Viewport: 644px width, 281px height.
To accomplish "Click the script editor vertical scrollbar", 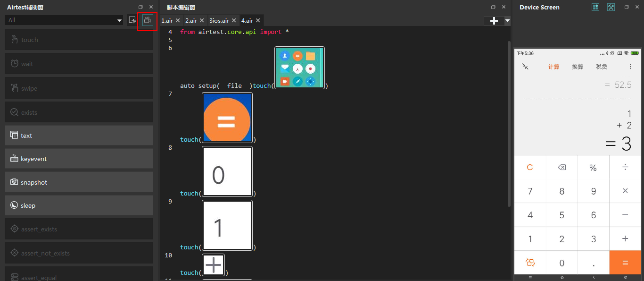I will click(509, 123).
